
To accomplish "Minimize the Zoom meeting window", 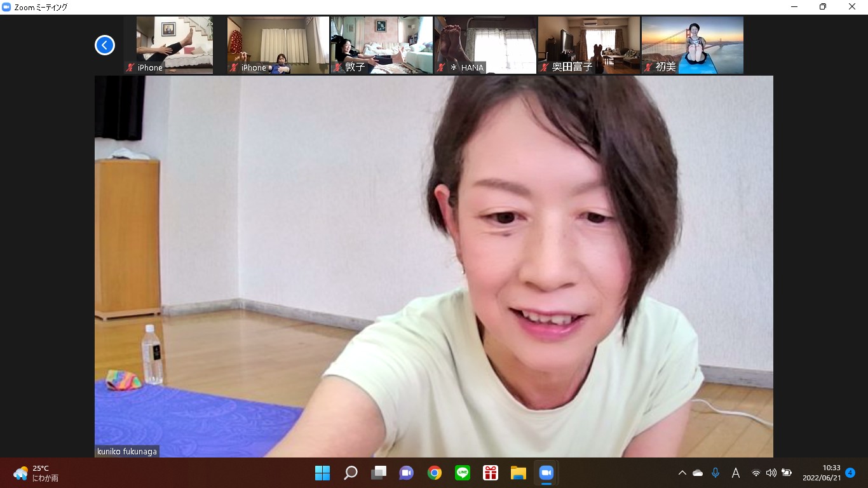I will point(794,6).
